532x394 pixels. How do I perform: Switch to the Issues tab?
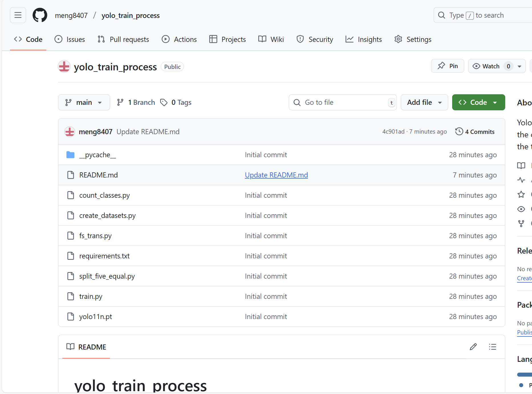pos(70,39)
